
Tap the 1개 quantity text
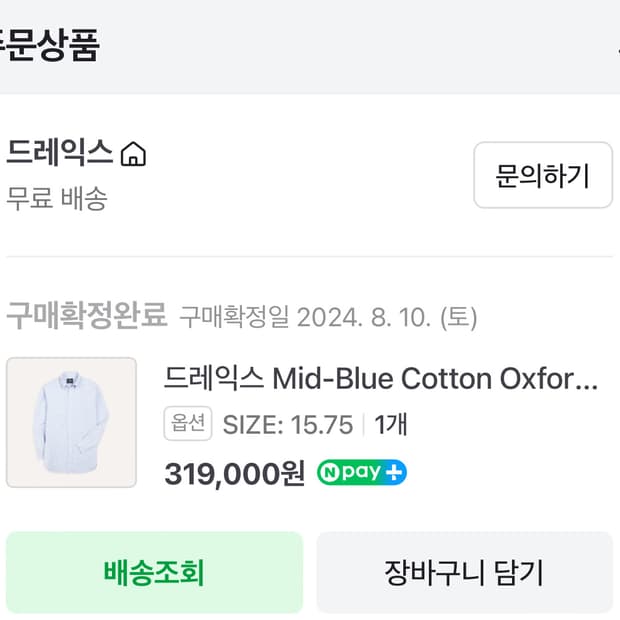click(391, 425)
